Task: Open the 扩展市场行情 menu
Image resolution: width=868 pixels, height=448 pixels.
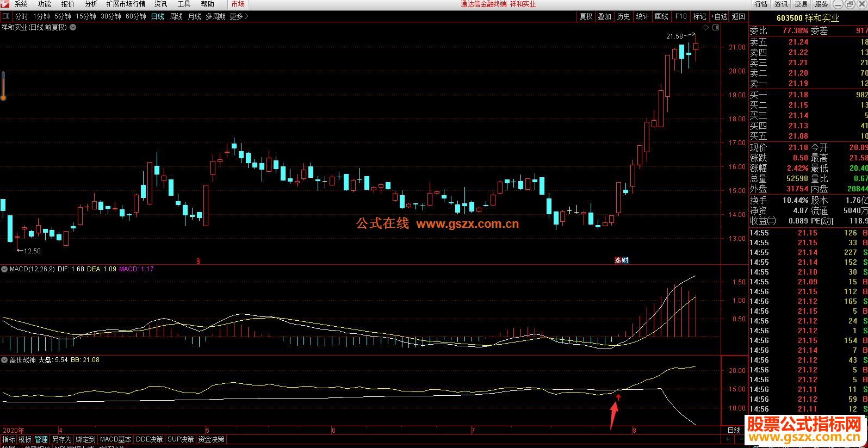Action: (x=126, y=4)
